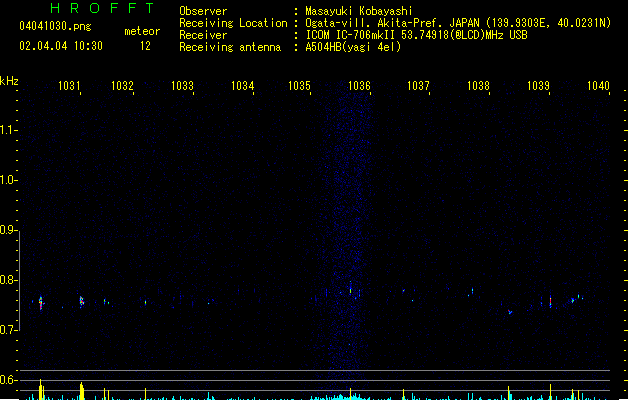Click the 0.7 kHz frequency label

(x=7, y=330)
